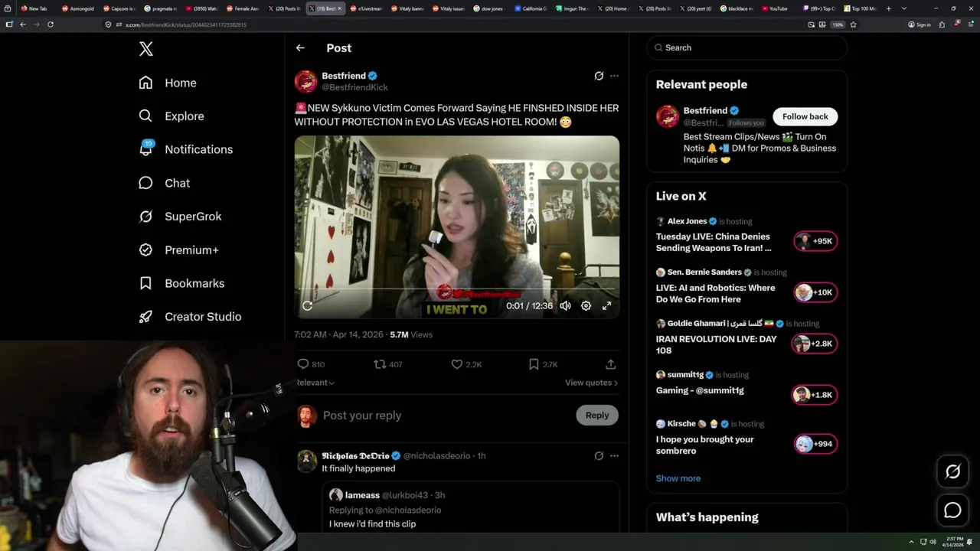Image resolution: width=980 pixels, height=551 pixels.
Task: Open more options on Nicholas DeOrio's reply
Action: click(614, 455)
